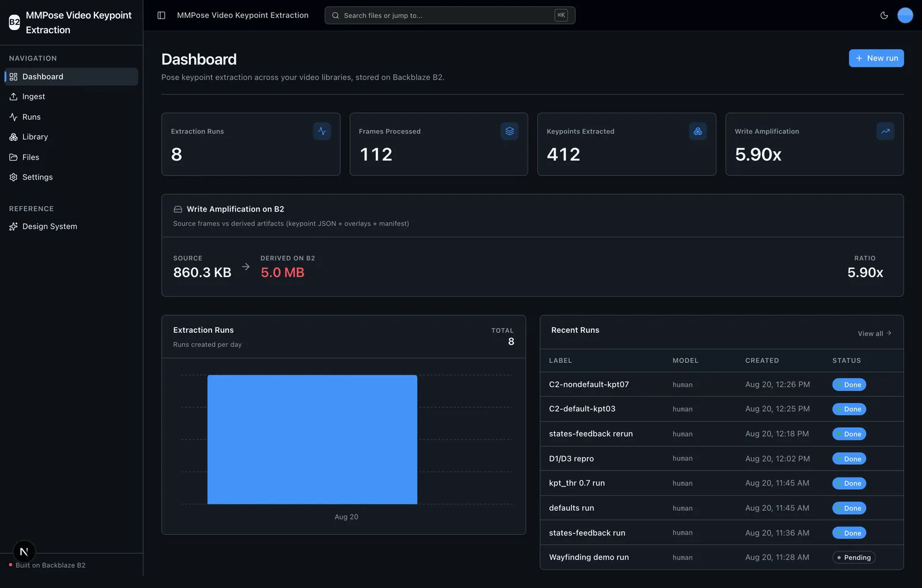The width and height of the screenshot is (922, 588).
Task: Click the Write Amplification trend icon
Action: coord(885,131)
